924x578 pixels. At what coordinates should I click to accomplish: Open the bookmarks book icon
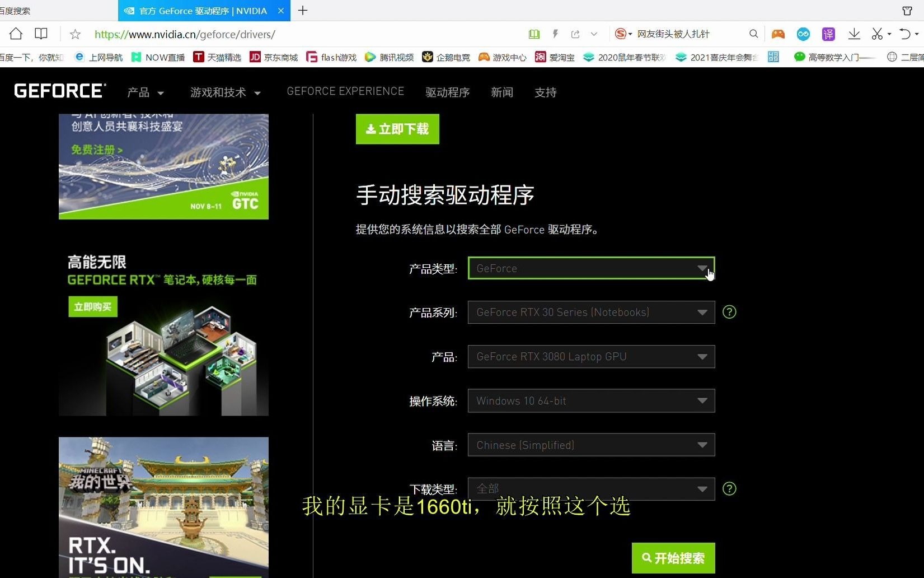tap(41, 34)
